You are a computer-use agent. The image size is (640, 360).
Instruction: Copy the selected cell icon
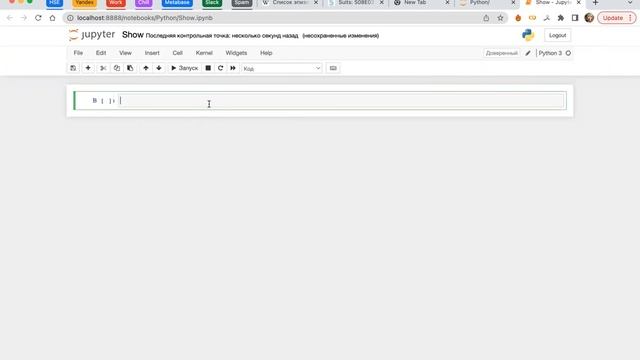[x=117, y=68]
